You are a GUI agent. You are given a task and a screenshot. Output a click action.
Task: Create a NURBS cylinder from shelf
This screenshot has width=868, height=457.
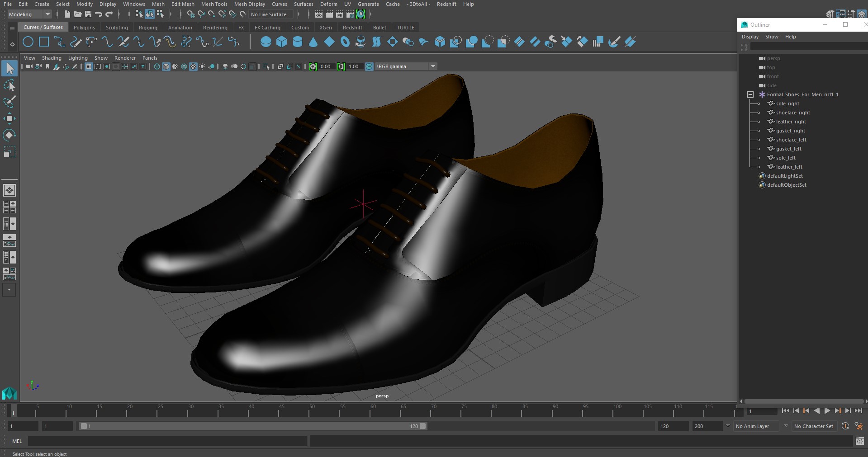[297, 42]
